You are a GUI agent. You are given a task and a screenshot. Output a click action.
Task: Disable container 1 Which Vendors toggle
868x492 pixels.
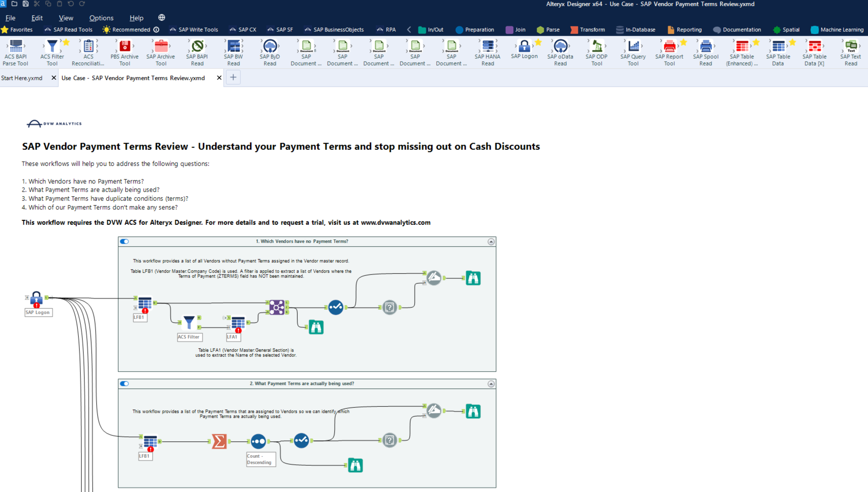pos(124,241)
